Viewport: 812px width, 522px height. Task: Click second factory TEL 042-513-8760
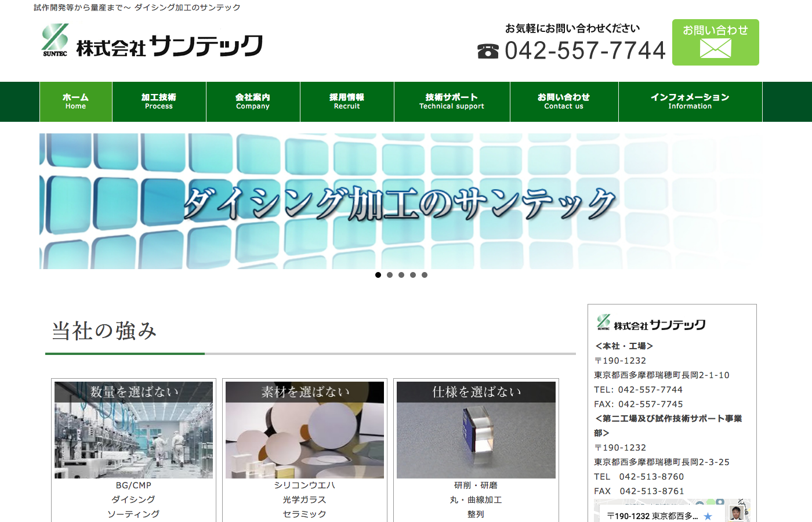639,477
